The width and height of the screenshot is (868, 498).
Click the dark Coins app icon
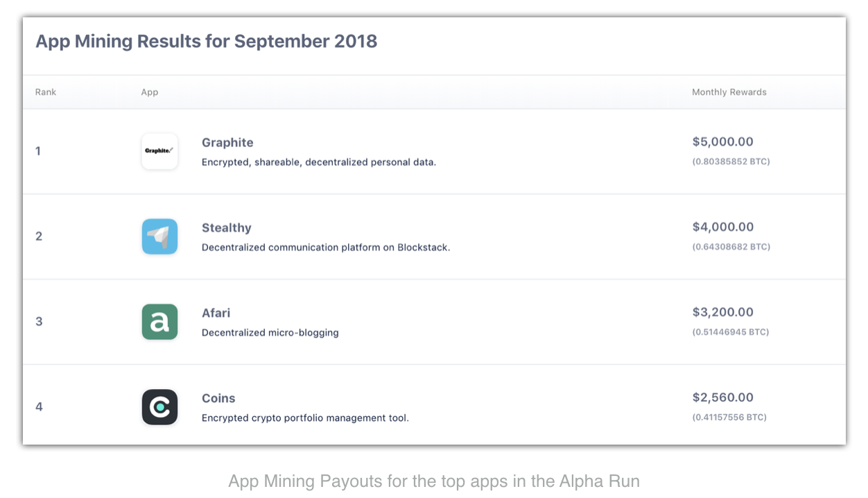pos(159,407)
